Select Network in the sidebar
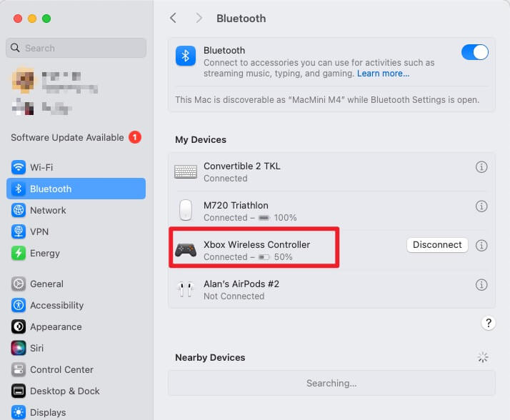Viewport: 510px width, 420px height. click(x=76, y=210)
